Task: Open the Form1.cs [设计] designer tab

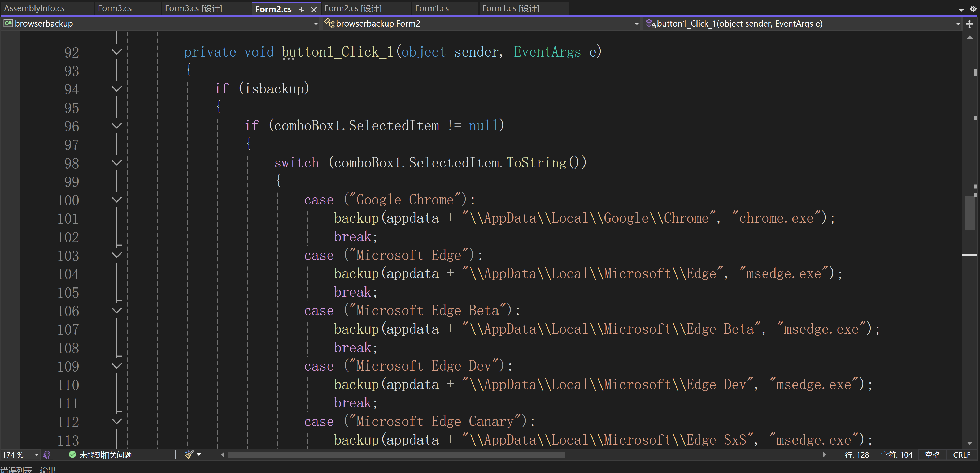Action: (511, 8)
